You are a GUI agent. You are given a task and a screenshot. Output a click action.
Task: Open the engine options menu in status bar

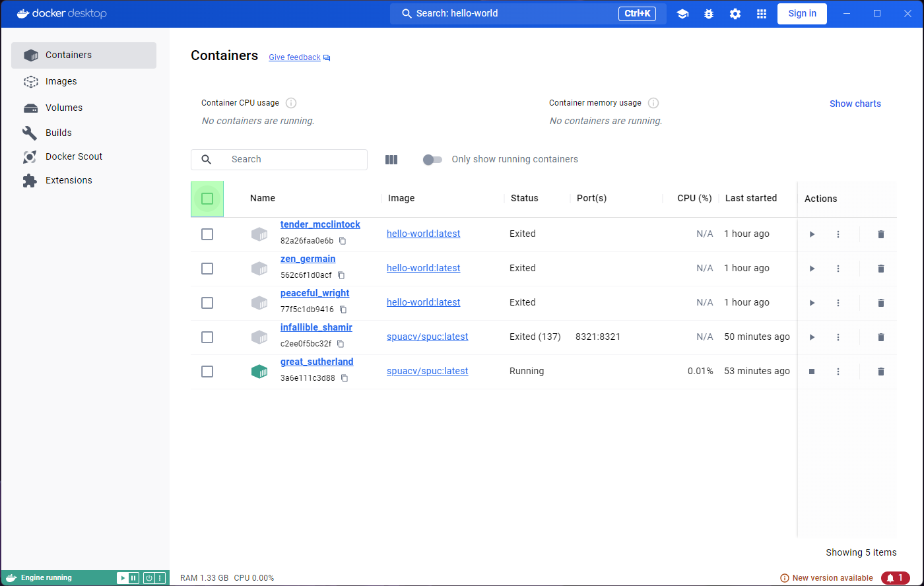[x=160, y=578]
